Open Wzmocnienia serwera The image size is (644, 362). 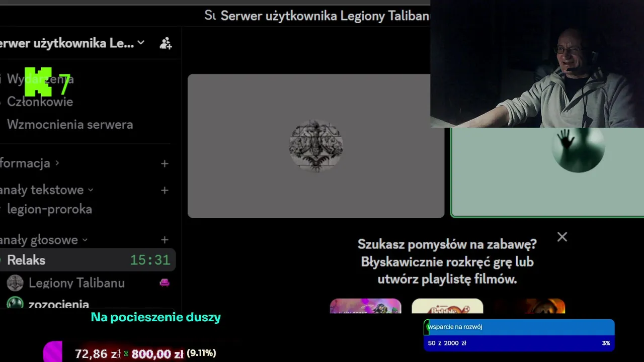coord(70,125)
